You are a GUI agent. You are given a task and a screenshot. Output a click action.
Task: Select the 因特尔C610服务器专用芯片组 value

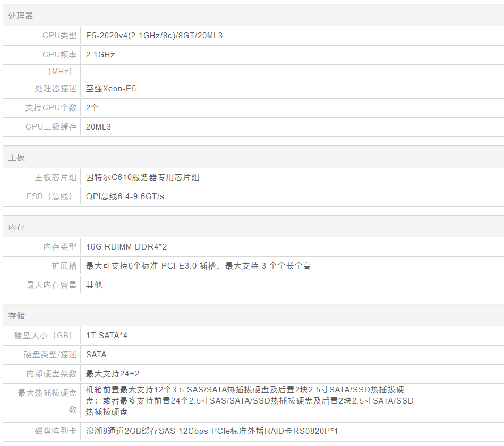click(143, 177)
